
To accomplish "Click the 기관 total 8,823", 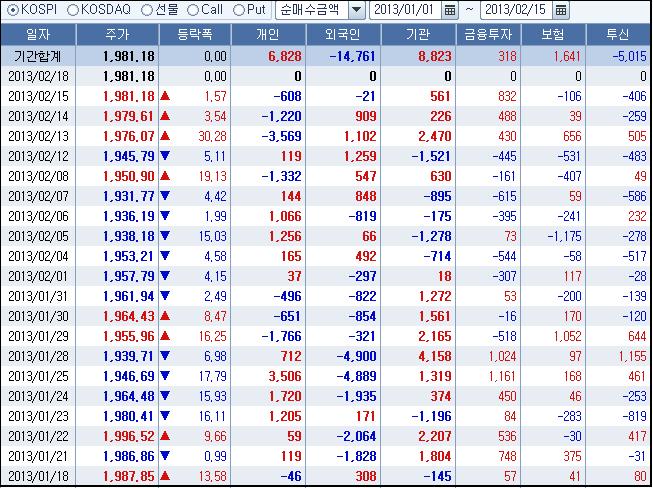I will (435, 57).
